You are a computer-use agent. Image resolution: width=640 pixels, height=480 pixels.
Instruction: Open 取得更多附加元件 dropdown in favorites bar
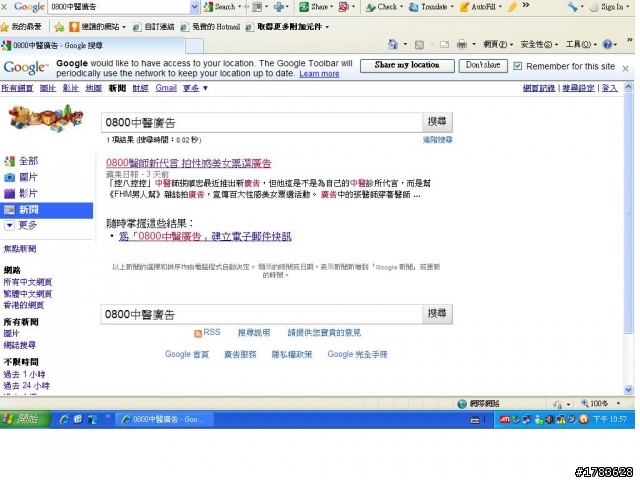coord(287,27)
